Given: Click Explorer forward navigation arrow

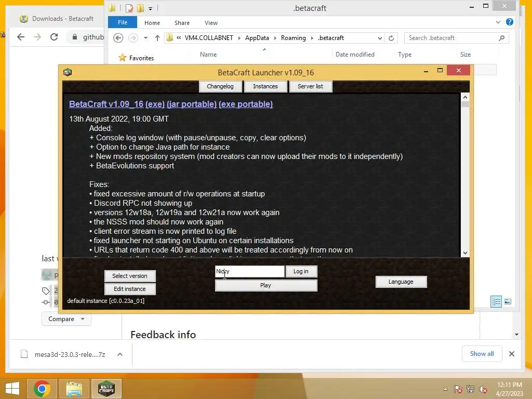Looking at the screenshot, I should [133, 38].
